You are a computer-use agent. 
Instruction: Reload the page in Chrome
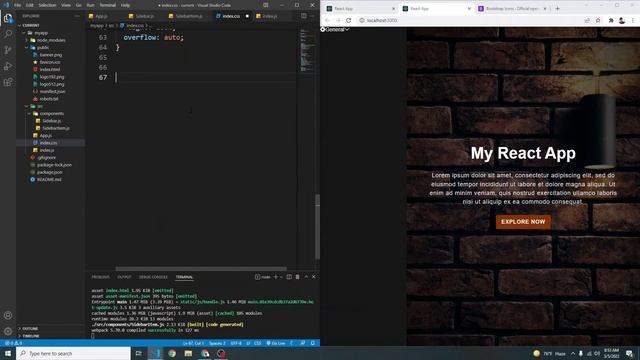click(x=348, y=20)
